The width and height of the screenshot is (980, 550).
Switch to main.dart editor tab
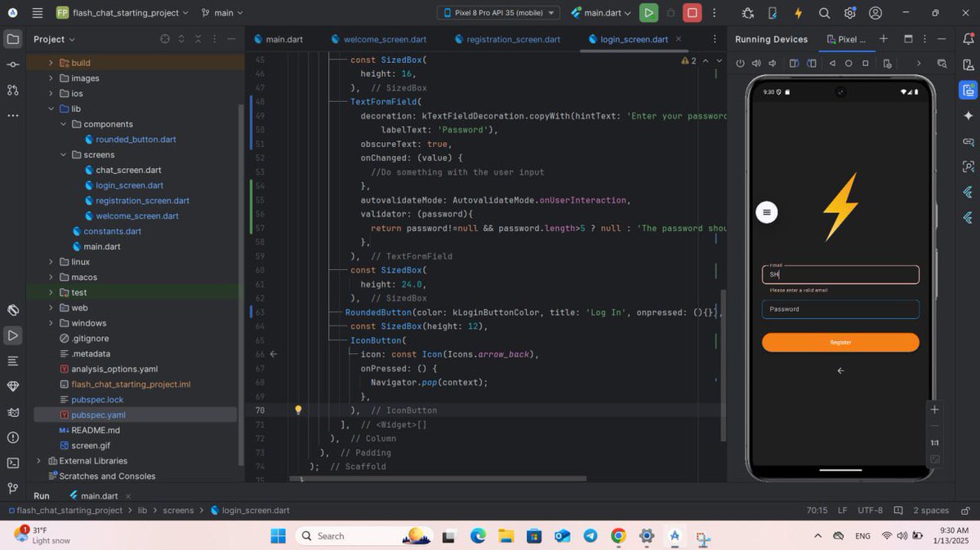point(278,39)
